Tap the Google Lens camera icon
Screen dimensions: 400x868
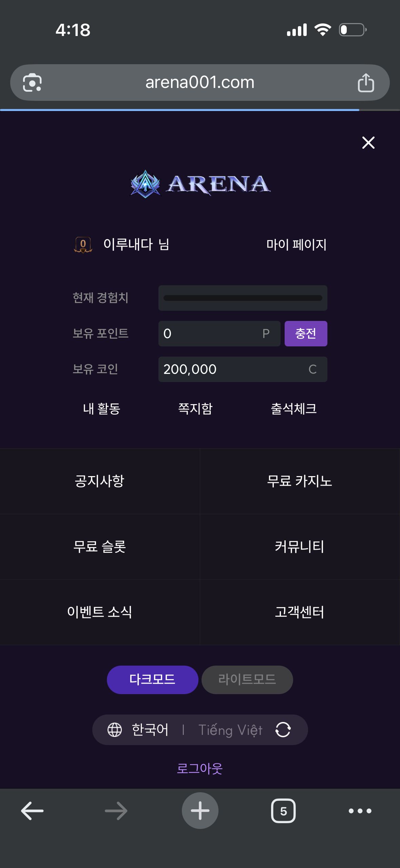32,83
